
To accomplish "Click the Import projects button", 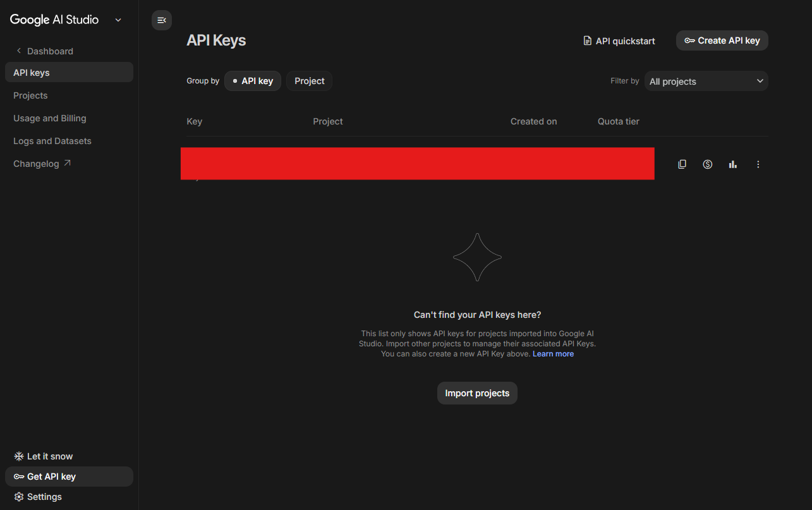I will pos(477,393).
